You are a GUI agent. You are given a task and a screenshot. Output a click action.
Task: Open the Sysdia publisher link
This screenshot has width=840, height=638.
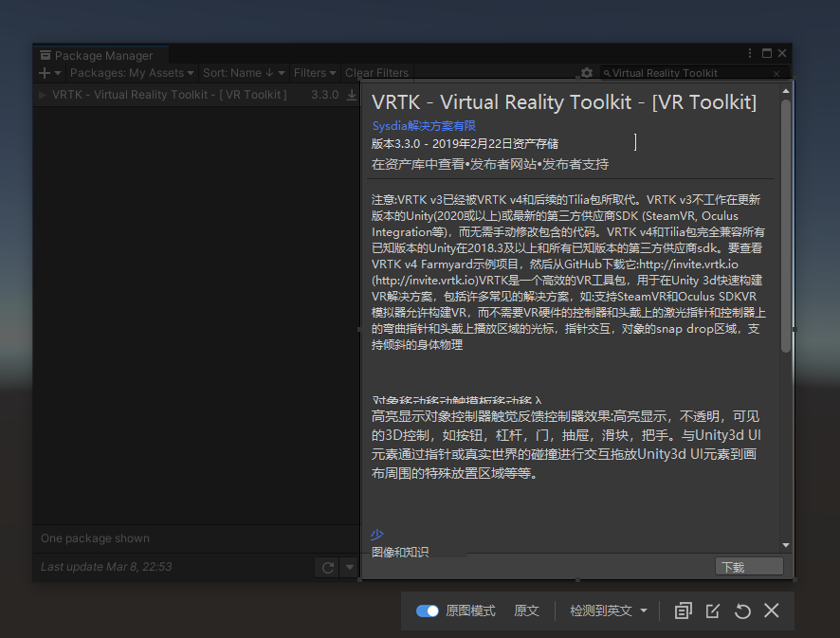pos(423,125)
